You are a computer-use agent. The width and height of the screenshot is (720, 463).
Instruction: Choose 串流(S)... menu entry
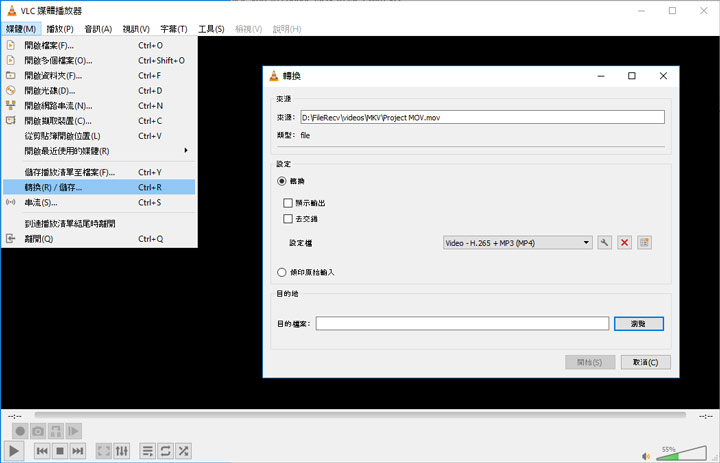[x=99, y=203]
